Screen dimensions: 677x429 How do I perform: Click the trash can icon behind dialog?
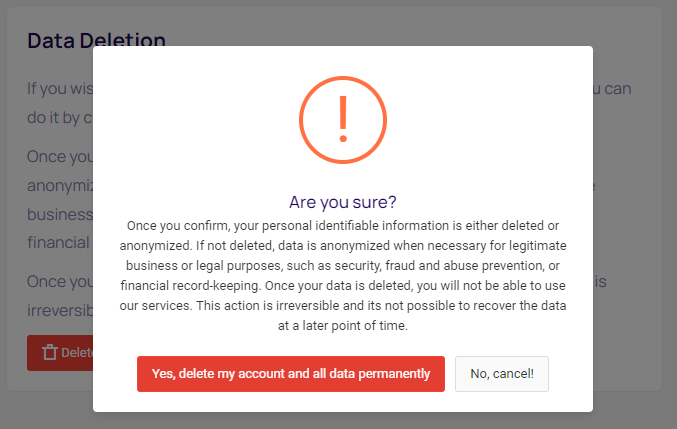click(x=50, y=352)
